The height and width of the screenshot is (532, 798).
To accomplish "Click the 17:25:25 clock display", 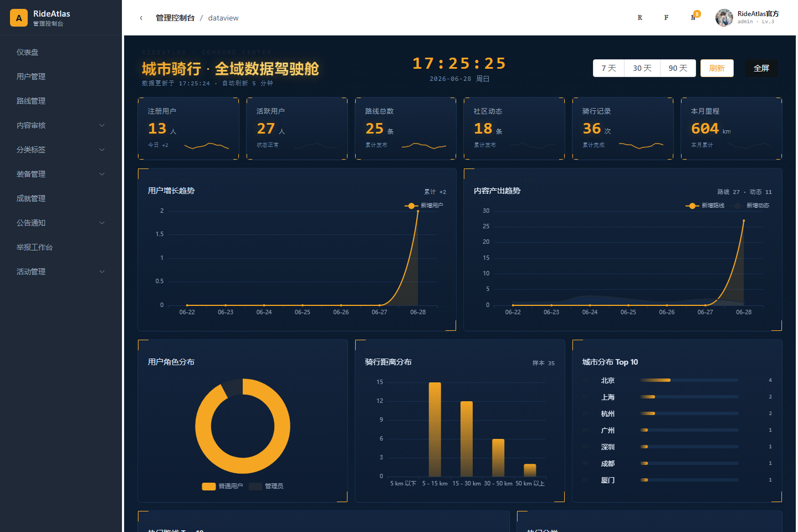I will point(459,64).
